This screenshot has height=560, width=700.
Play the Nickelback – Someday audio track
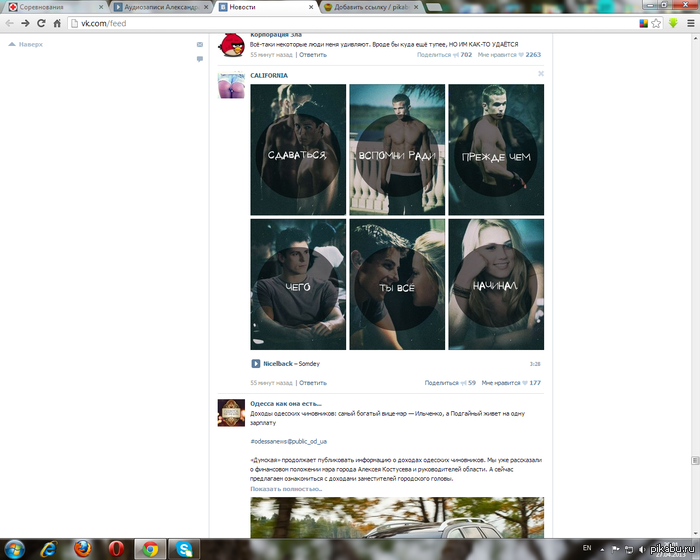click(x=256, y=364)
